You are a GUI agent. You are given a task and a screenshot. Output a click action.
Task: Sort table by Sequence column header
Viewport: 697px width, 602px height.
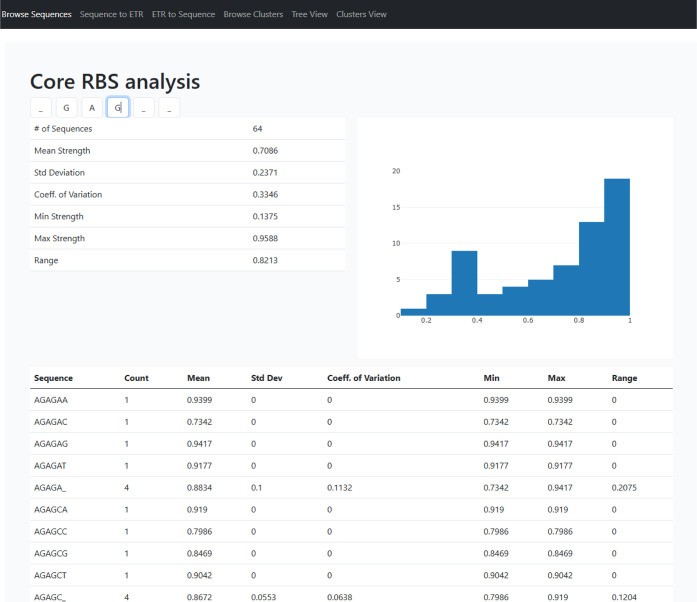coord(53,378)
